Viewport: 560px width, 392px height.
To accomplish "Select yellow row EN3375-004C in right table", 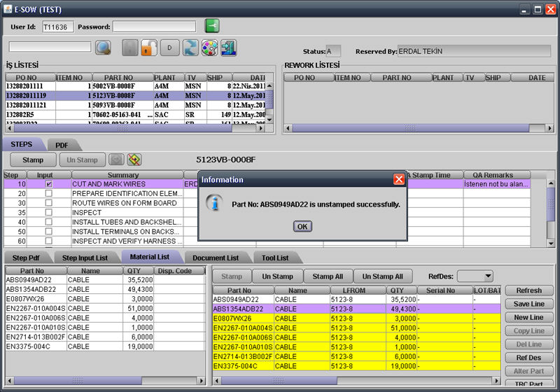I will 356,366.
